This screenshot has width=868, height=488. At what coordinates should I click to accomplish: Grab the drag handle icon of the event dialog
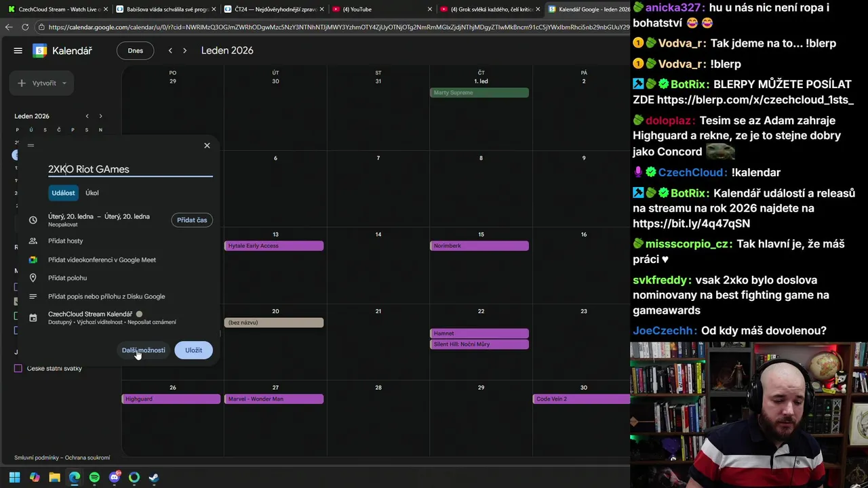pos(31,145)
